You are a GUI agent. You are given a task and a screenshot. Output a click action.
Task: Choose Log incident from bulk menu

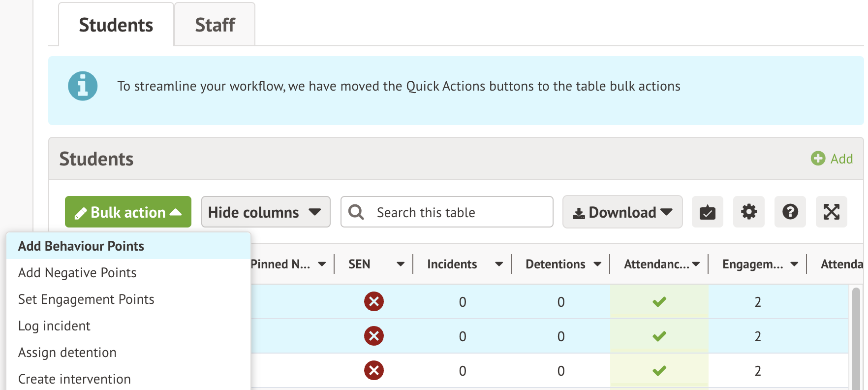click(x=54, y=326)
